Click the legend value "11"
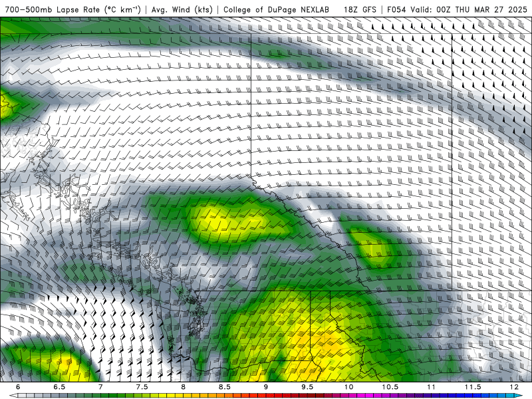The height and width of the screenshot is (399, 532). point(431,387)
